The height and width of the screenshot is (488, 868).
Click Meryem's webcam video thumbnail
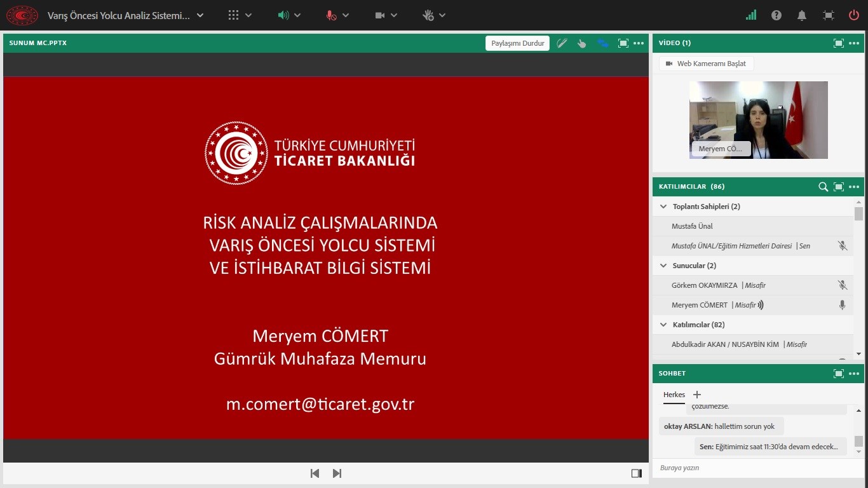[x=759, y=120]
